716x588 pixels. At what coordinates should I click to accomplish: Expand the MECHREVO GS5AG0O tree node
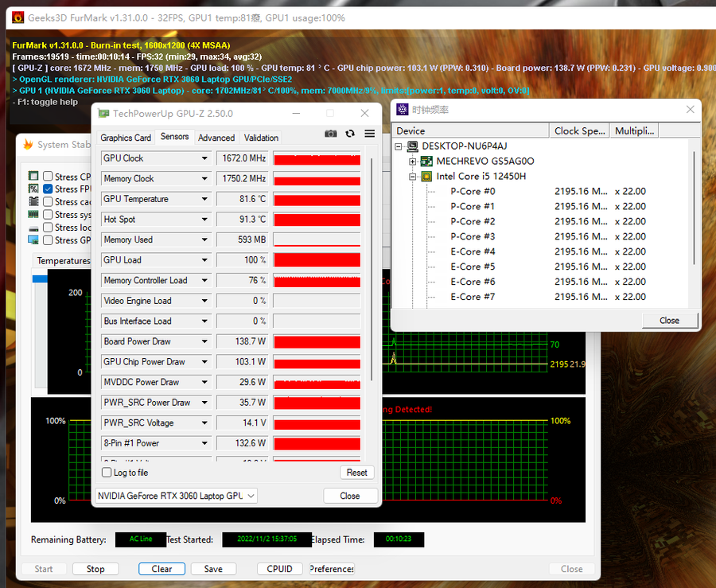414,162
